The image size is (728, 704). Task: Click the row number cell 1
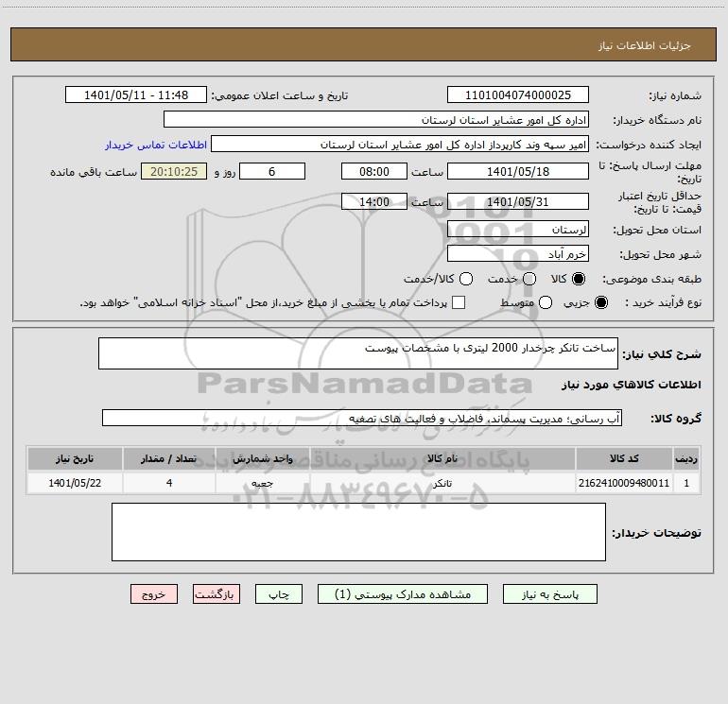point(686,483)
